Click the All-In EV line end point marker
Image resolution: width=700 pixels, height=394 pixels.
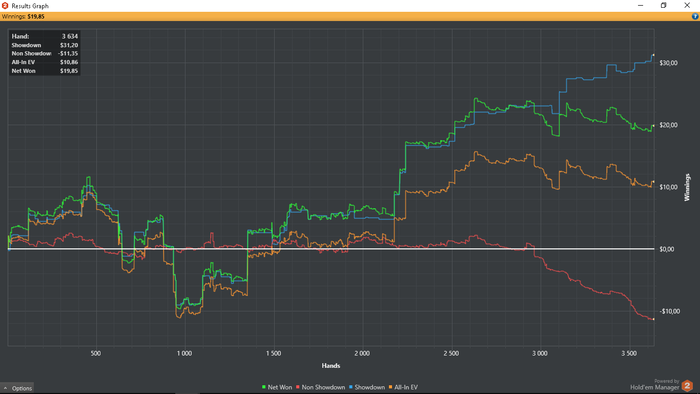[654, 182]
